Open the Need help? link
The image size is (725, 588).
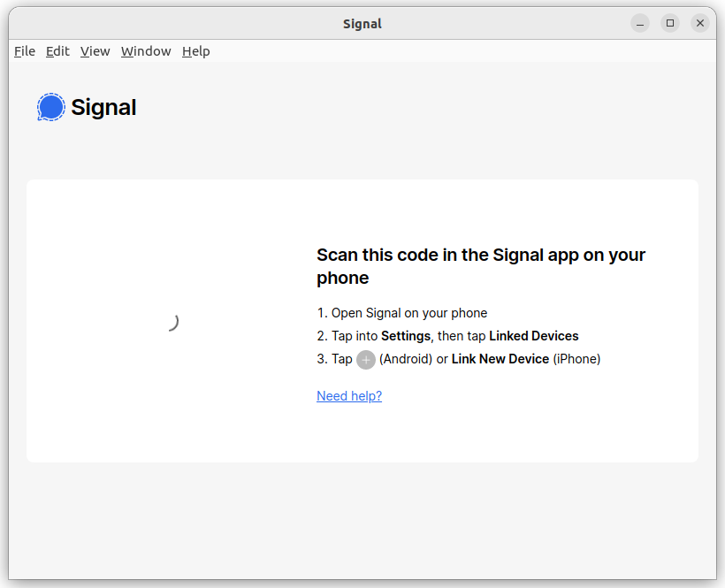(348, 395)
